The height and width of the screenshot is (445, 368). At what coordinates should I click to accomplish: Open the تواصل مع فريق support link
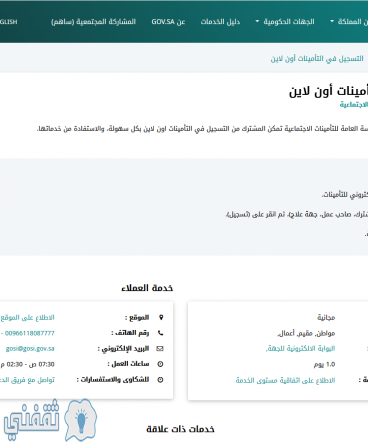pos(27,380)
